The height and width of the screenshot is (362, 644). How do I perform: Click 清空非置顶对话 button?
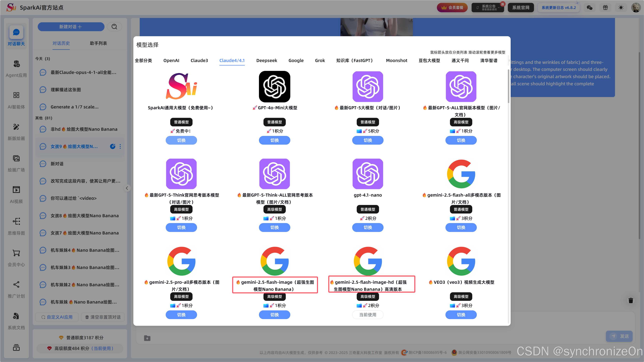pyautogui.click(x=103, y=317)
